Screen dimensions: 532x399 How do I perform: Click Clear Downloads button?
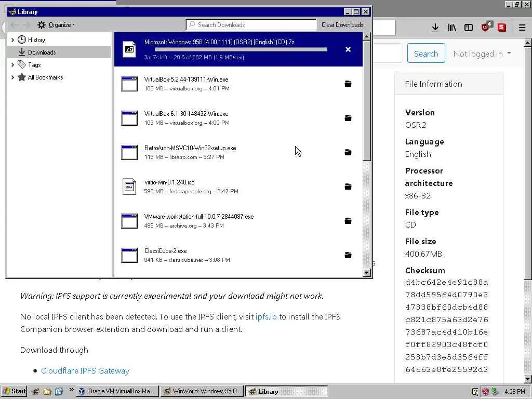point(342,25)
